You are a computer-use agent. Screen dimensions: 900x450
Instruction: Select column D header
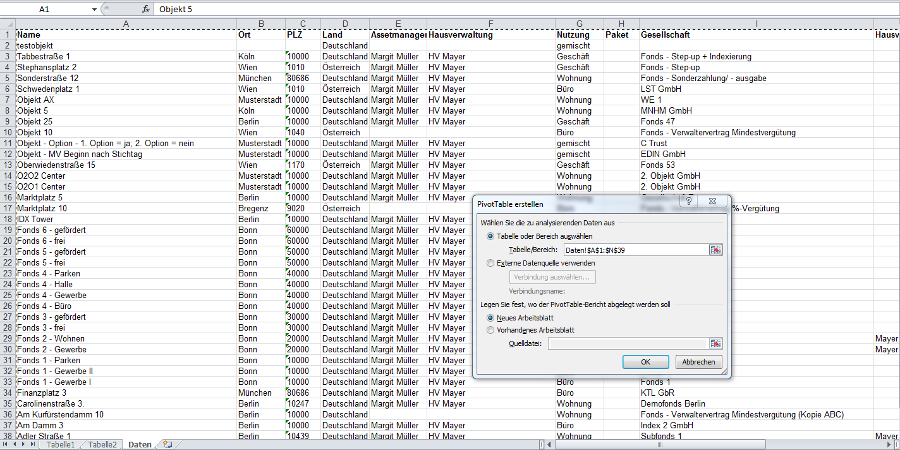point(345,24)
